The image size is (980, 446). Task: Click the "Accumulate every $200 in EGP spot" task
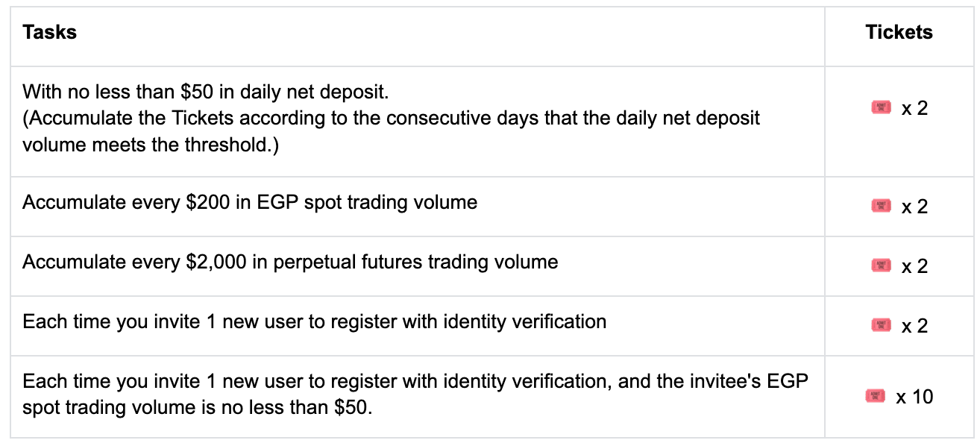point(250,202)
